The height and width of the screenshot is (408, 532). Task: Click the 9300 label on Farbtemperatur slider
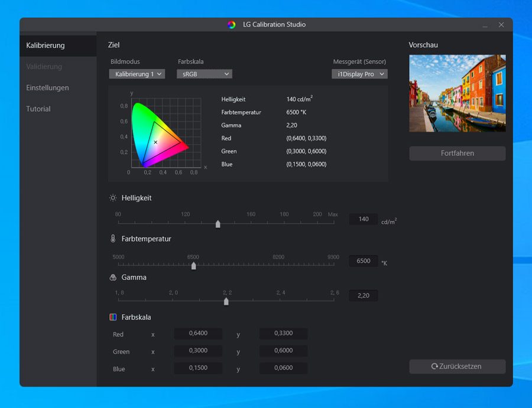[x=333, y=257]
